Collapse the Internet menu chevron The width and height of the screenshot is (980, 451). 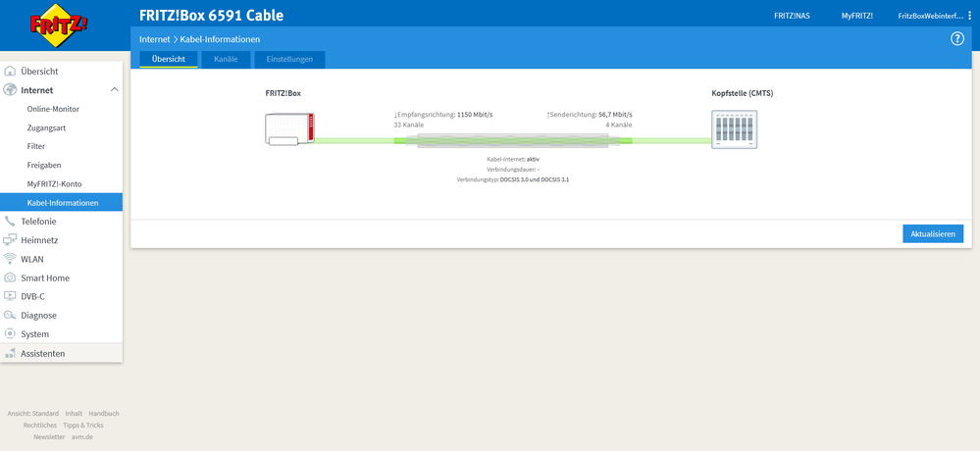point(115,90)
